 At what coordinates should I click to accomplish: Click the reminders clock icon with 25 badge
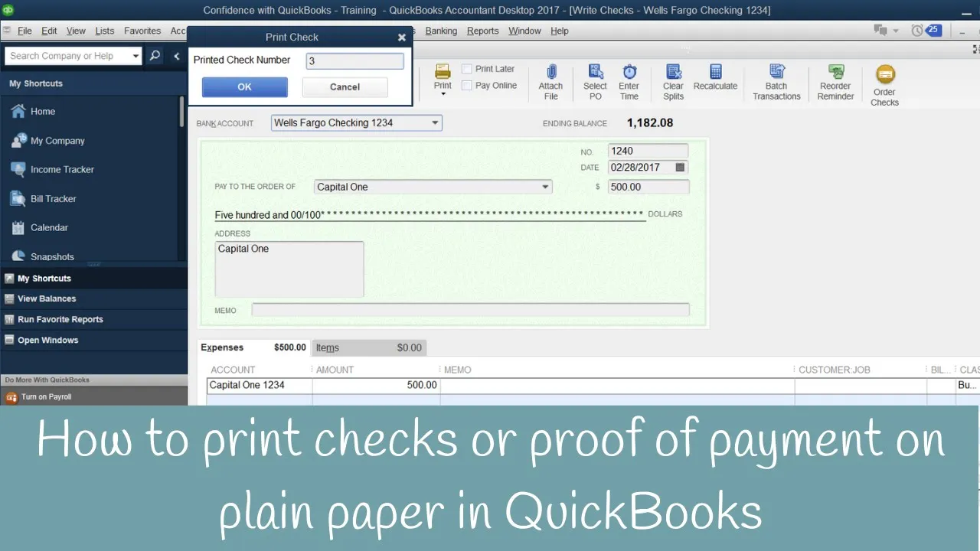[x=926, y=31]
